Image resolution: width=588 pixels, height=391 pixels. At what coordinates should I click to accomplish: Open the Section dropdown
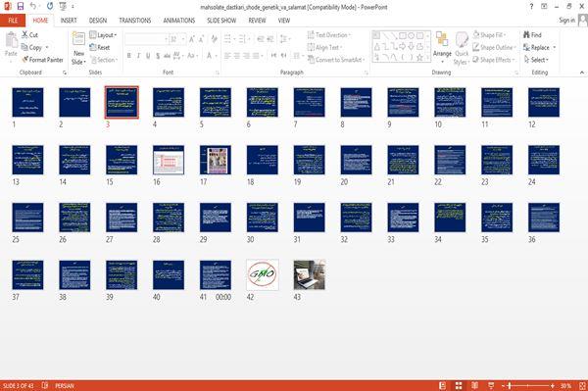104,60
